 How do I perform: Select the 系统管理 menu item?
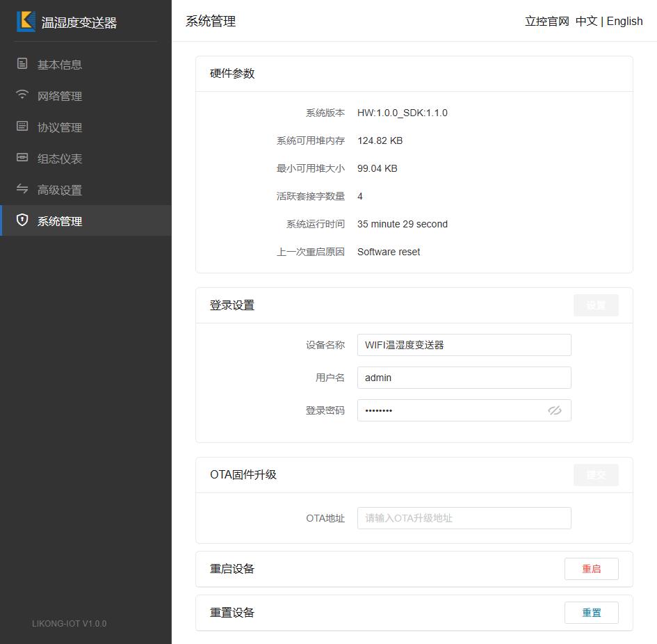(86, 221)
